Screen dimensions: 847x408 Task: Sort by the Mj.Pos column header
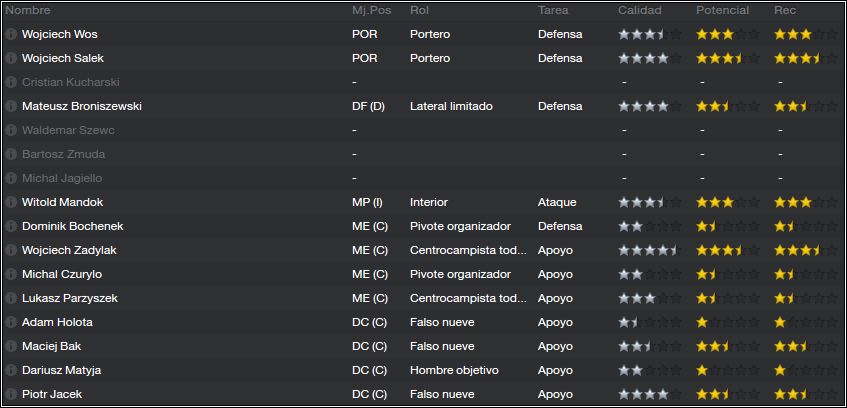coord(371,10)
